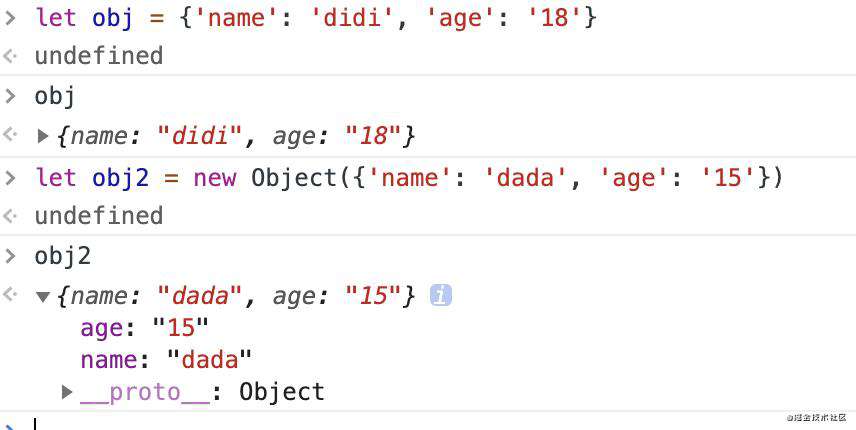The image size is (856, 430).
Task: Click the {name: "didi", age: "18"} preview
Action: click(236, 135)
